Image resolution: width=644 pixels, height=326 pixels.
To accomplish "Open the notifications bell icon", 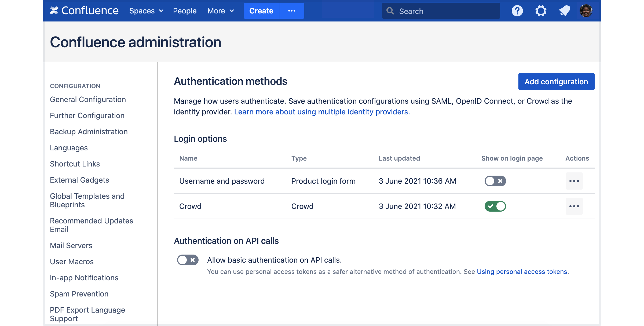I will (564, 11).
